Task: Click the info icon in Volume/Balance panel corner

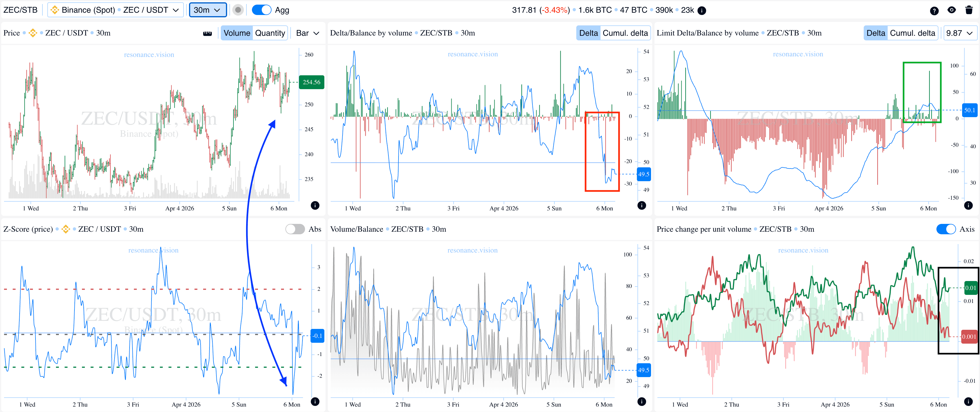Action: click(x=642, y=402)
